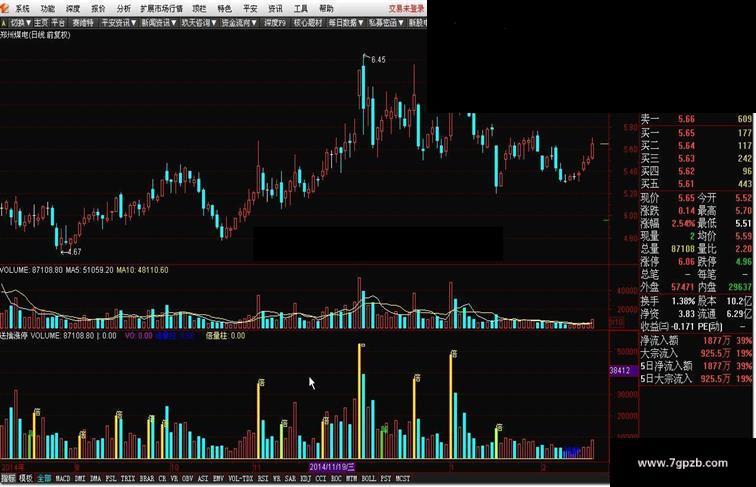756x487 pixels.
Task: Switch to the RSI indicator
Action: pyautogui.click(x=263, y=478)
